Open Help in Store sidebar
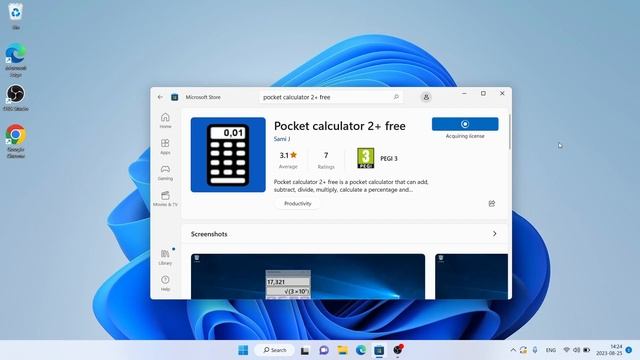 click(165, 283)
